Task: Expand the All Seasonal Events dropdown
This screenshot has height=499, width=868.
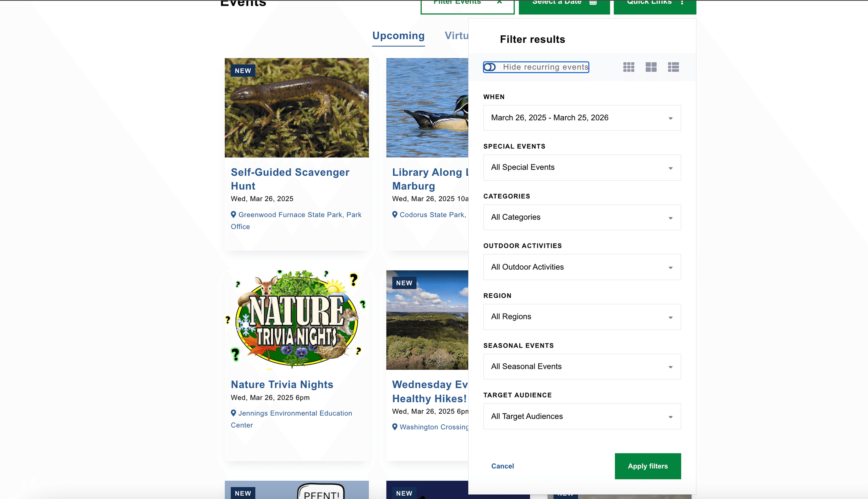Action: (x=582, y=366)
